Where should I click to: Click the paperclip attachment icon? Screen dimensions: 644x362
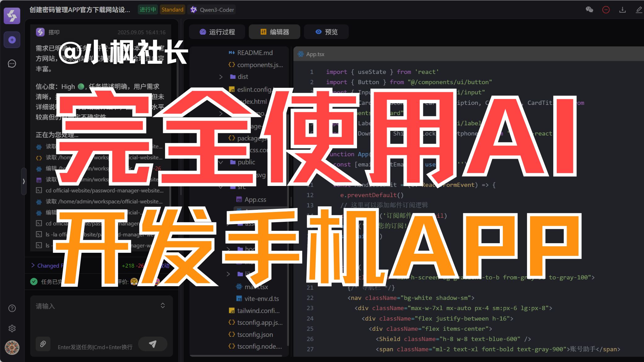point(43,344)
